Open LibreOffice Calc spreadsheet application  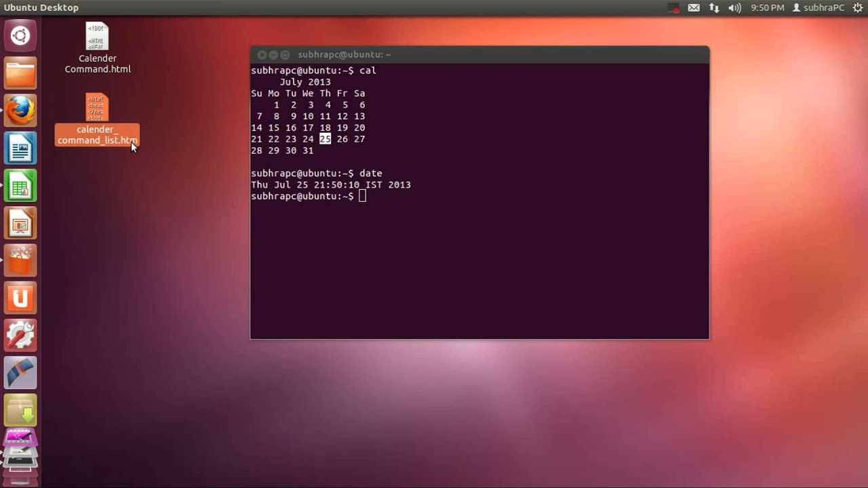tap(20, 186)
